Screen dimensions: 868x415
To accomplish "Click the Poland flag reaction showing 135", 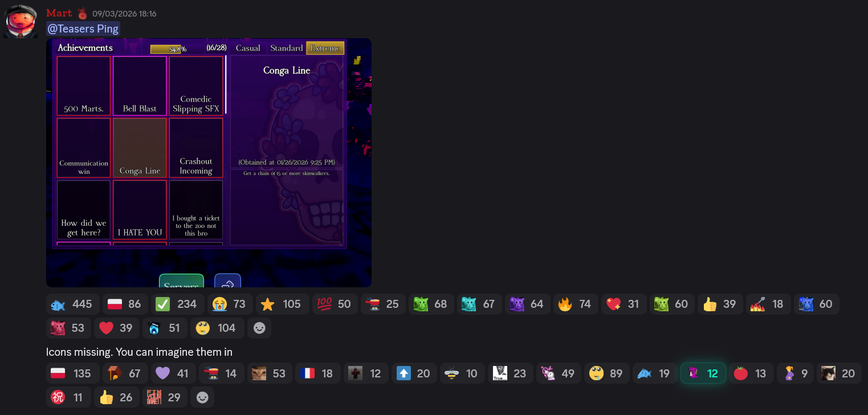I will coord(72,373).
